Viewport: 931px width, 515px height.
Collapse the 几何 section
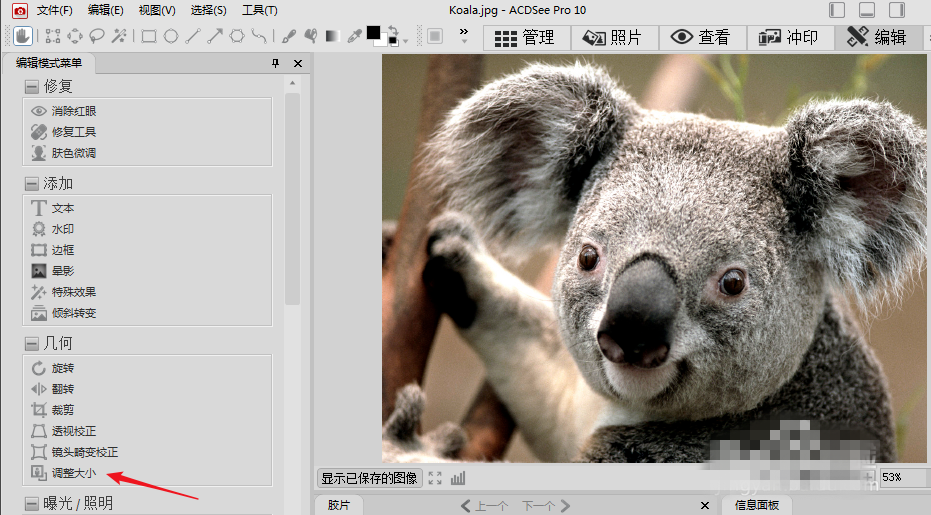click(x=30, y=344)
